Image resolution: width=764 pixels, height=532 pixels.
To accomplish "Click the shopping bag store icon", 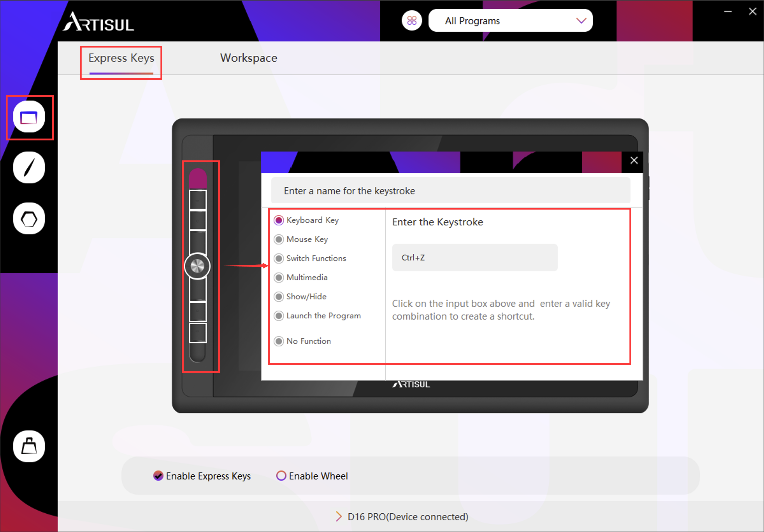I will tap(29, 446).
